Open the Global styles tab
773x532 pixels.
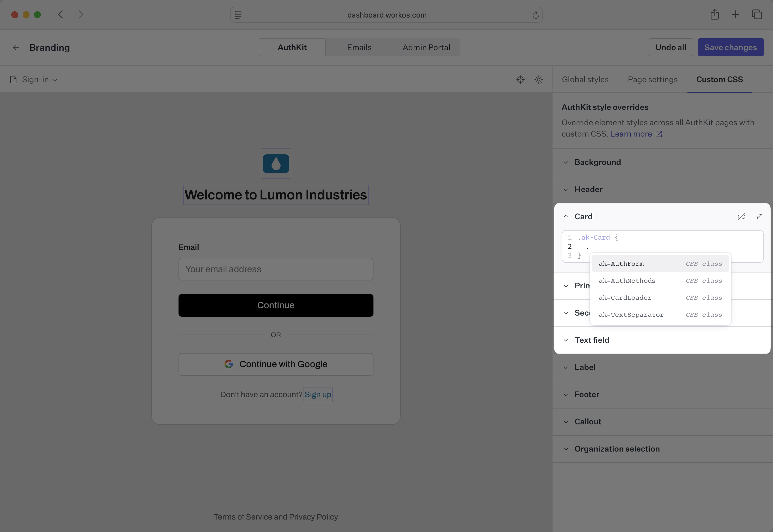pos(585,79)
